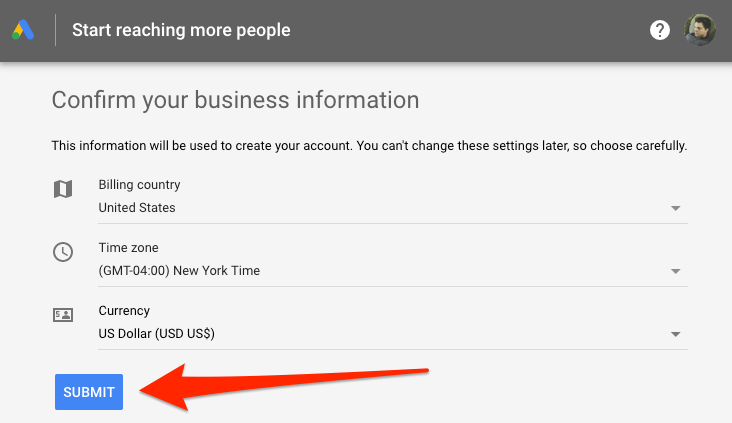Select the United States country value
This screenshot has height=423, width=732.
137,208
